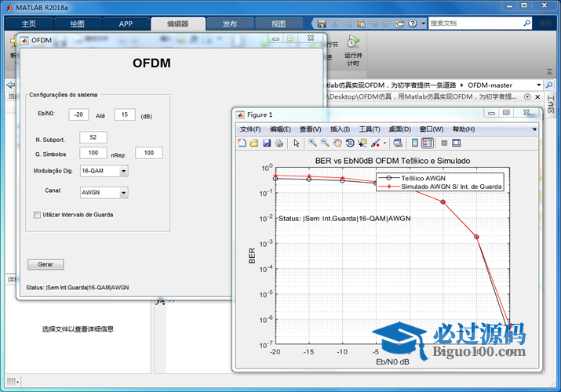The height and width of the screenshot is (392, 561).
Task: Open file icon in Figure 1 toolbar
Action: tap(254, 143)
